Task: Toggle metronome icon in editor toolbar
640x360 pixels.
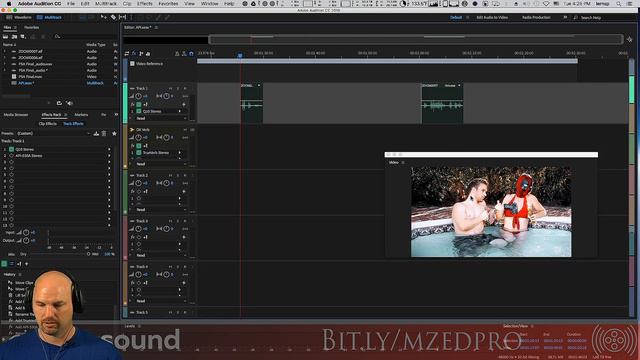Action: (177, 53)
